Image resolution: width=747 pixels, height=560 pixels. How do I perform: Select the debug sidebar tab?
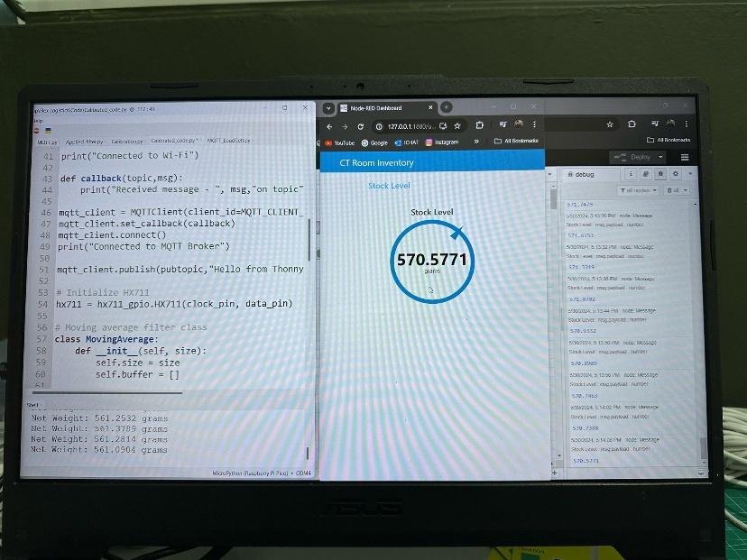(x=581, y=175)
